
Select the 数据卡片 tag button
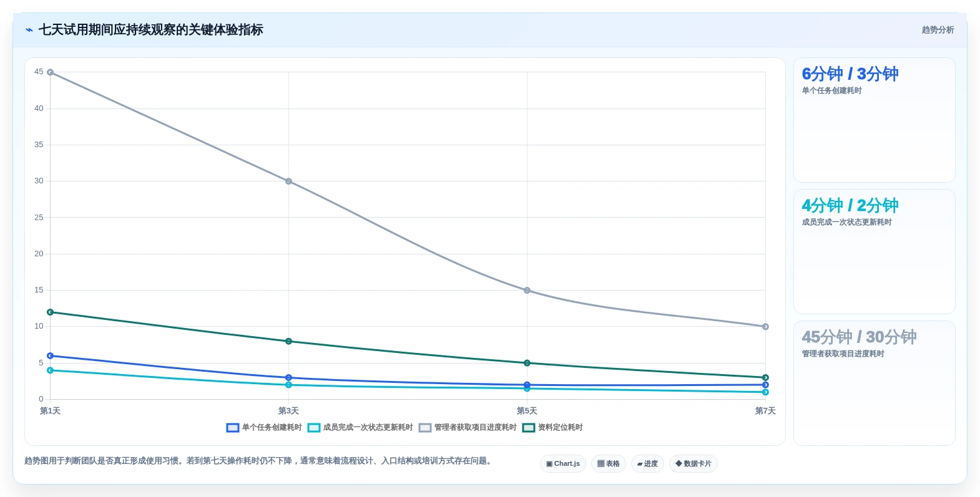(693, 463)
